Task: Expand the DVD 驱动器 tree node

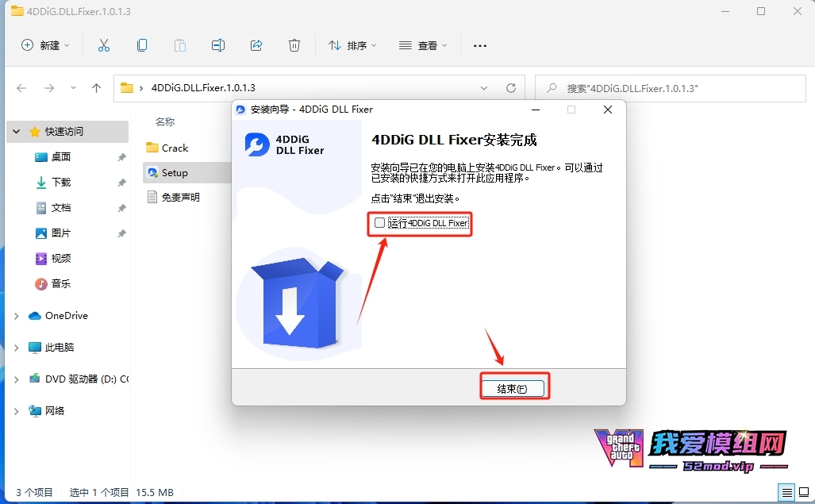Action: pos(17,379)
